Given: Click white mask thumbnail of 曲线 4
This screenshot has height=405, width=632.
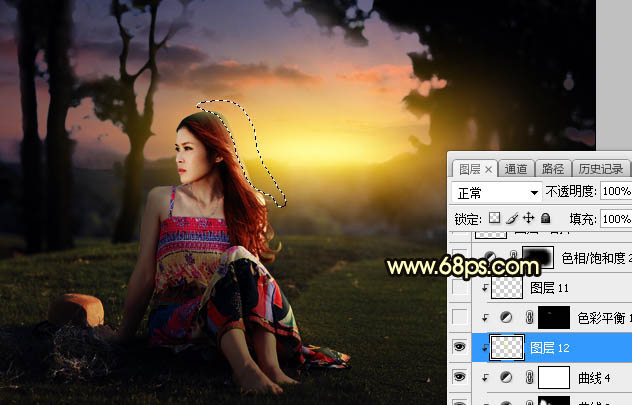Looking at the screenshot, I should 554,378.
